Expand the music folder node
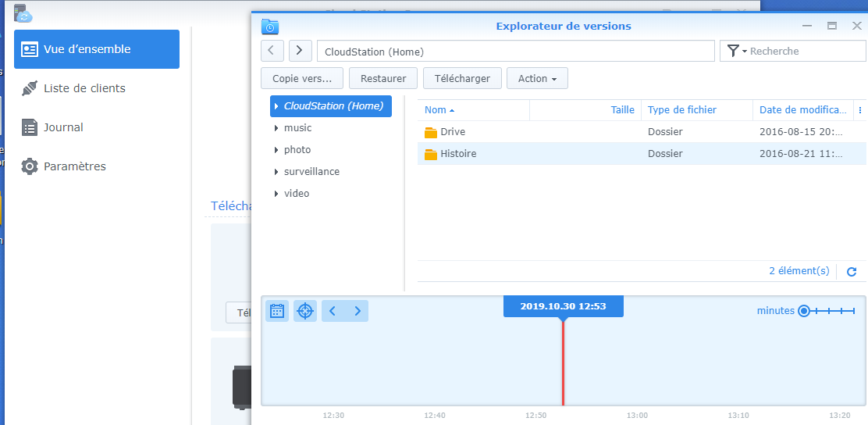868x425 pixels. (x=276, y=128)
